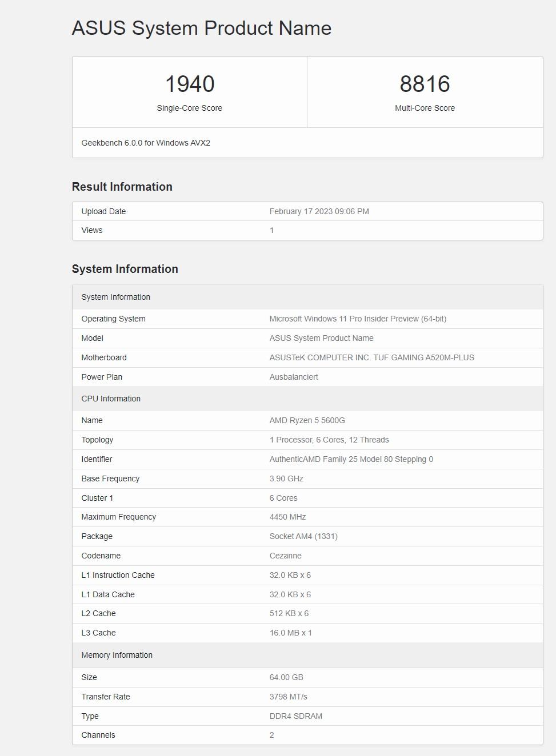
Task: Click the Model value ASUS System Product Name
Action: [321, 338]
